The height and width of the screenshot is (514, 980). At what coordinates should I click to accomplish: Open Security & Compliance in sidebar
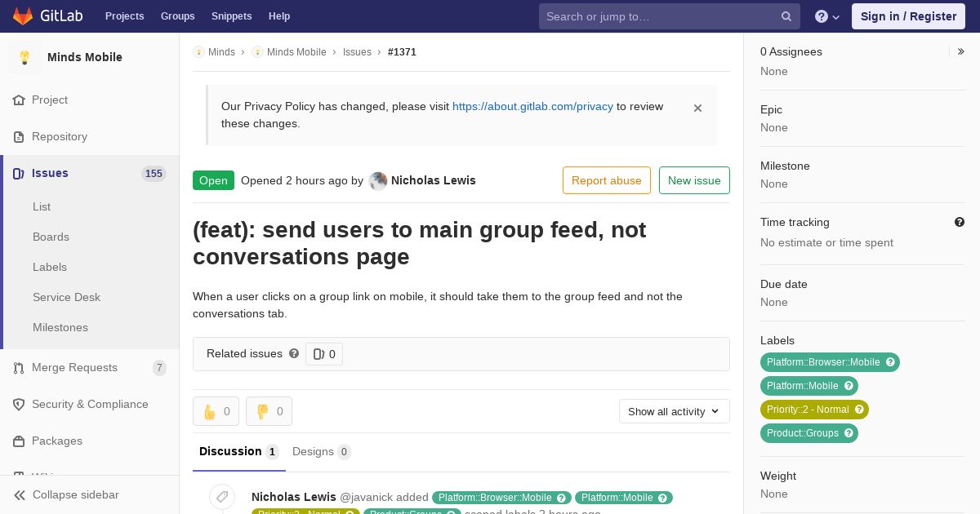point(90,404)
